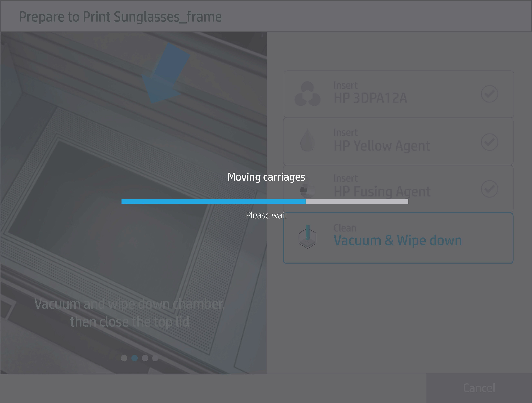This screenshot has width=532, height=403.
Task: Click the Vacuum & Wipe down cube icon
Action: (307, 237)
